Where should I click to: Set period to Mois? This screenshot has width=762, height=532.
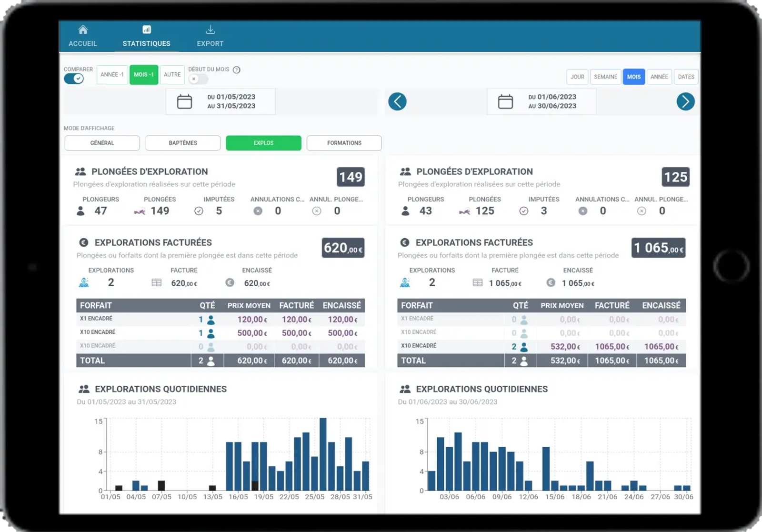click(x=633, y=77)
